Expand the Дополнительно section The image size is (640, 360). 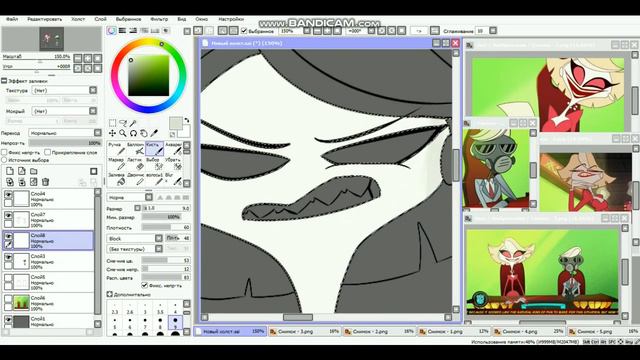109,294
